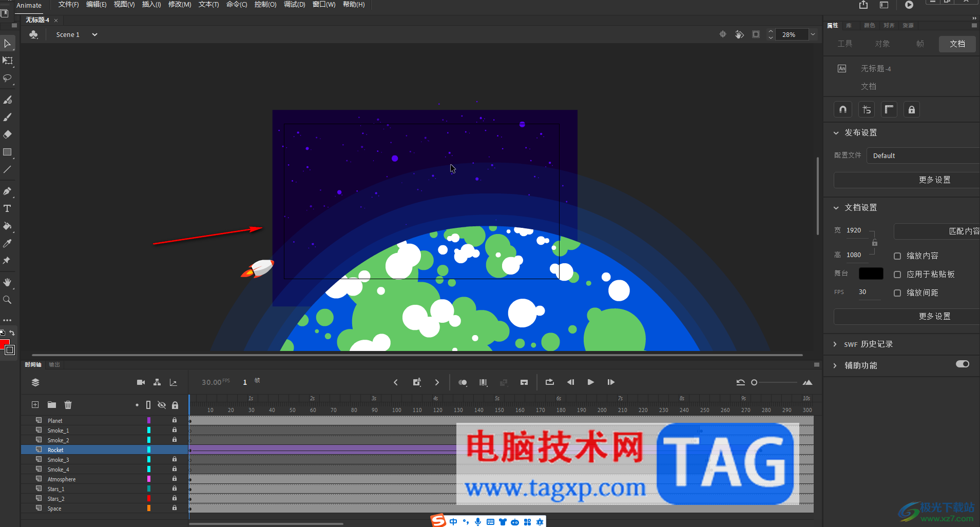Screen dimensions: 980x527
Task: Click the Rotation tool icon in stage bar
Action: [739, 34]
